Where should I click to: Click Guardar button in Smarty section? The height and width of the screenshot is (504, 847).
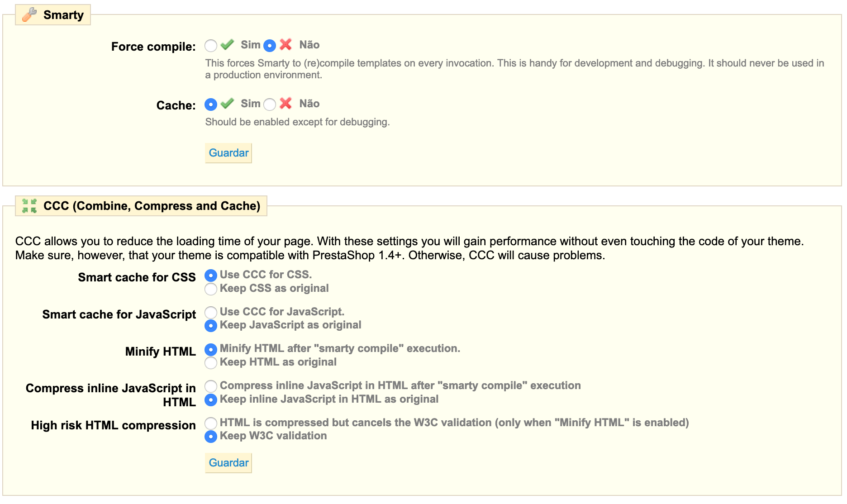click(x=228, y=153)
